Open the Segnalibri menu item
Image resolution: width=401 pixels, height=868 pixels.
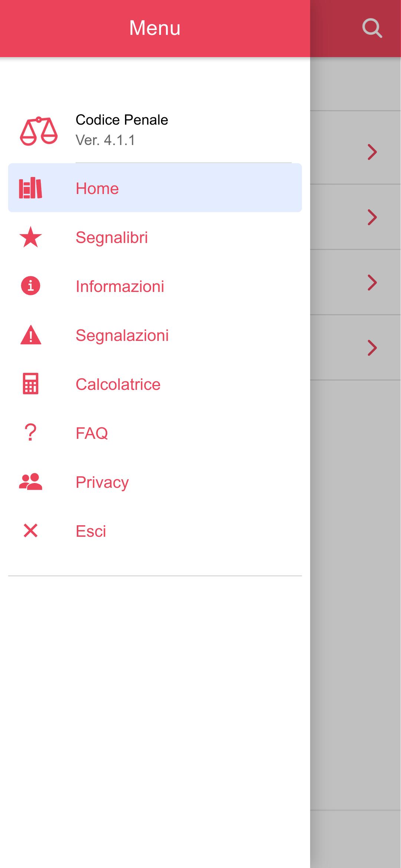pyautogui.click(x=112, y=237)
